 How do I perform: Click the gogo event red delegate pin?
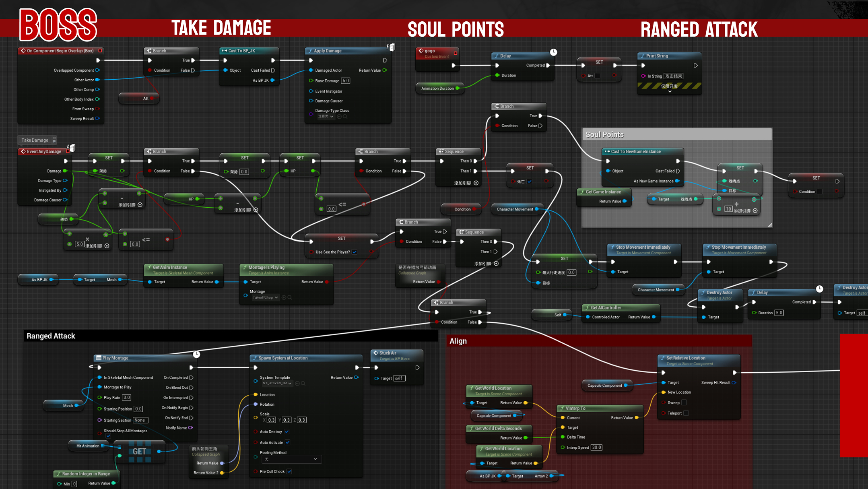pyautogui.click(x=456, y=53)
